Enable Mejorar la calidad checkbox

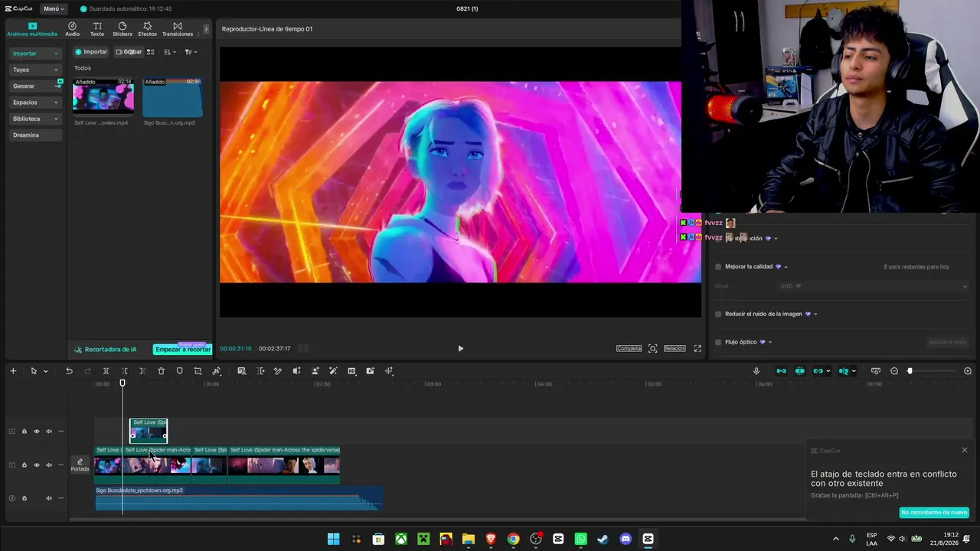(718, 267)
